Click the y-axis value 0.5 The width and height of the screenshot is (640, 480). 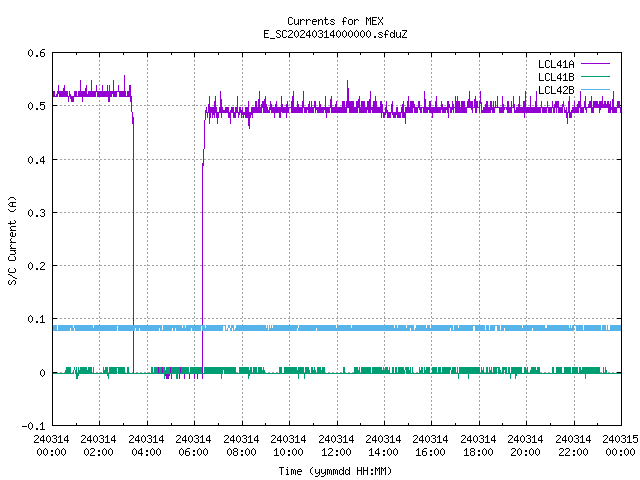pyautogui.click(x=36, y=106)
